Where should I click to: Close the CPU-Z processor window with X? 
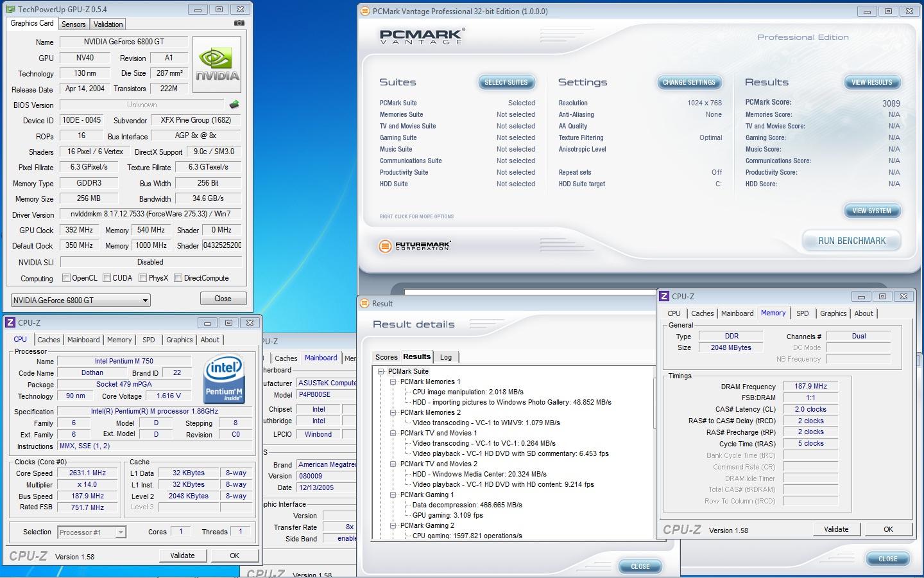pos(250,322)
